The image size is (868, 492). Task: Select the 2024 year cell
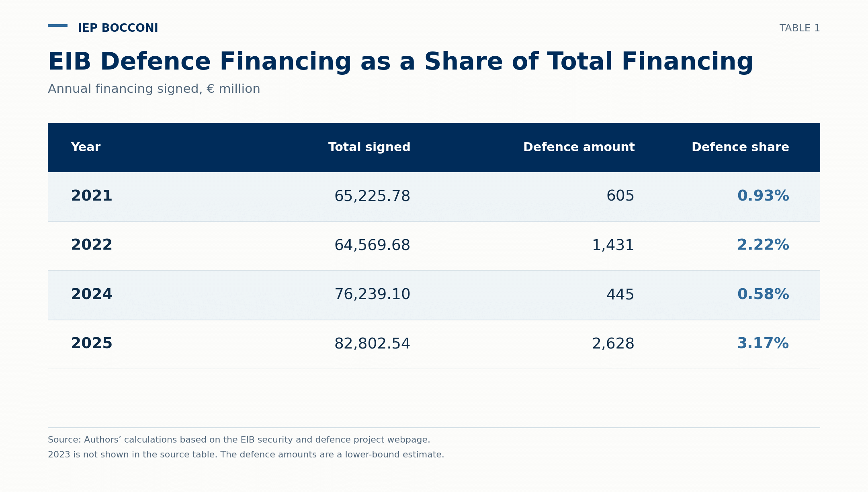coord(92,295)
